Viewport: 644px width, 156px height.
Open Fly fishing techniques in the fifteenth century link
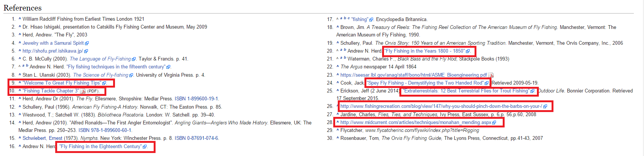tap(116, 67)
